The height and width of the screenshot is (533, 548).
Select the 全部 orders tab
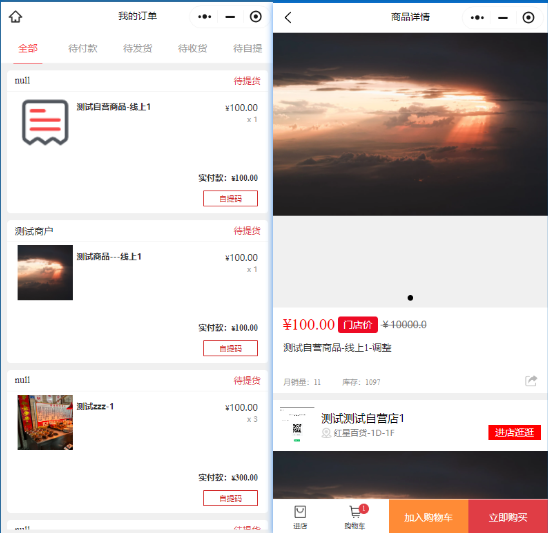click(28, 48)
